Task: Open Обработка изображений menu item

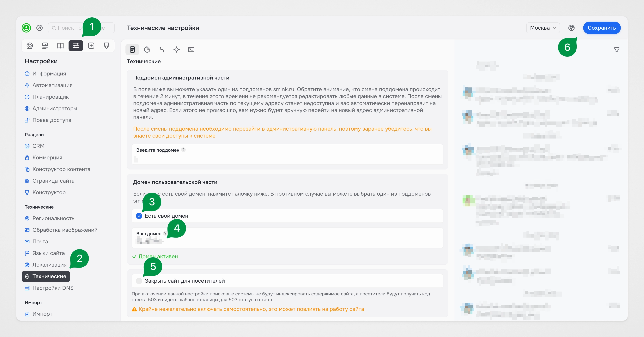Action: pyautogui.click(x=65, y=230)
